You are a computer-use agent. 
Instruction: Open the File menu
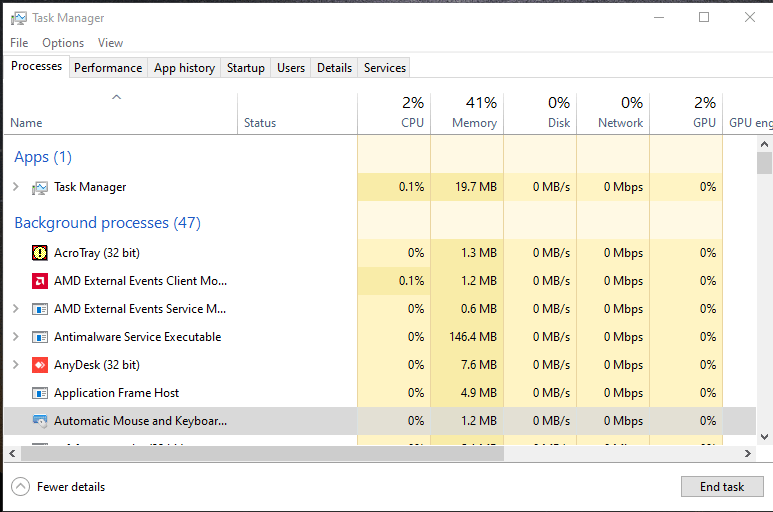pyautogui.click(x=19, y=43)
